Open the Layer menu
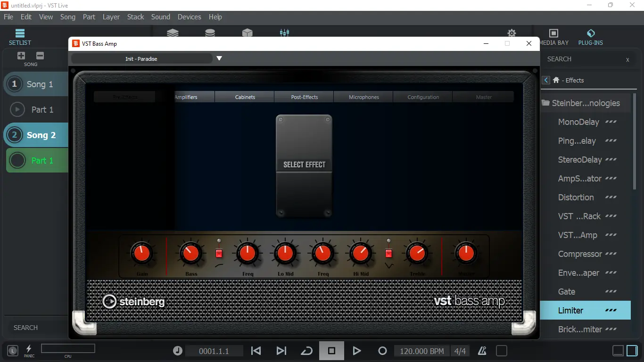Viewport: 644px width, 362px height. [111, 17]
